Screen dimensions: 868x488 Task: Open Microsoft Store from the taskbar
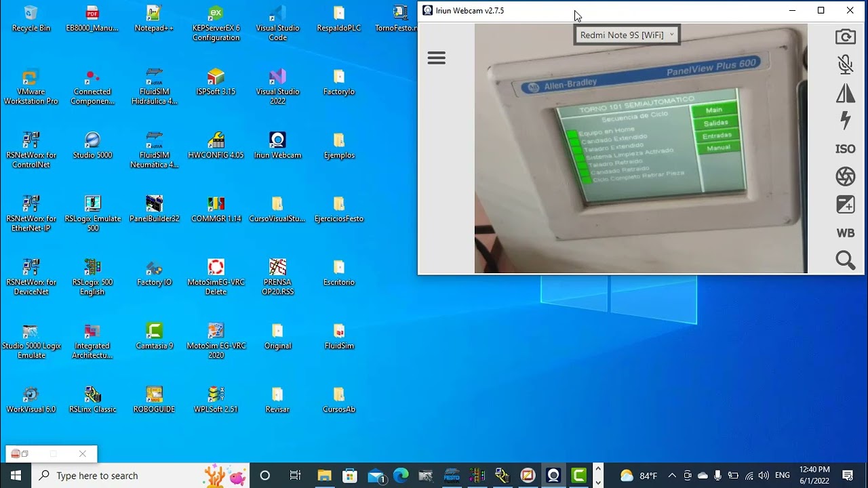click(x=350, y=476)
